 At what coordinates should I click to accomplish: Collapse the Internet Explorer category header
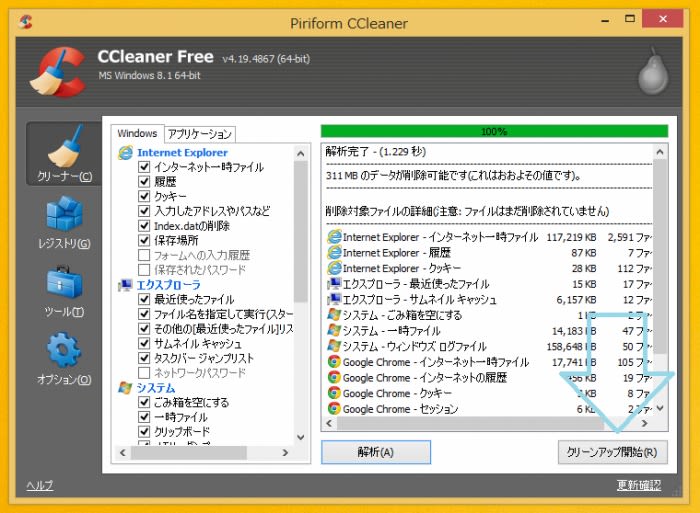click(x=182, y=152)
